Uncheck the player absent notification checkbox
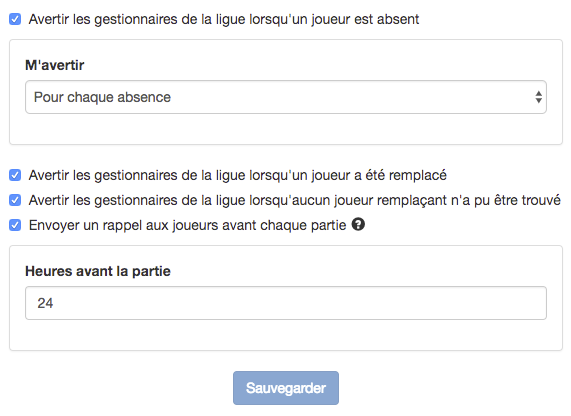 tap(15, 19)
